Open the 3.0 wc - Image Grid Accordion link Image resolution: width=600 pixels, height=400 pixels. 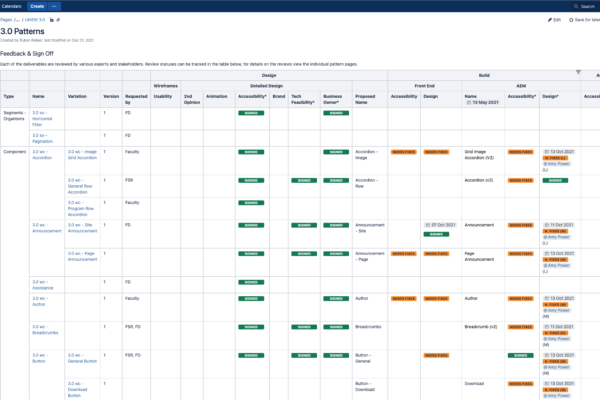pyautogui.click(x=82, y=155)
